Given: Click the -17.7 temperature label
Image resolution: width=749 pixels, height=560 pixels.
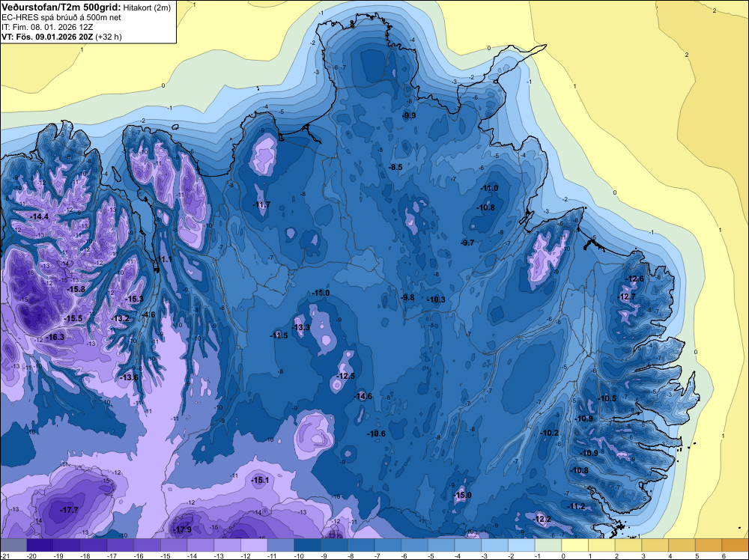Looking at the screenshot, I should (x=69, y=510).
